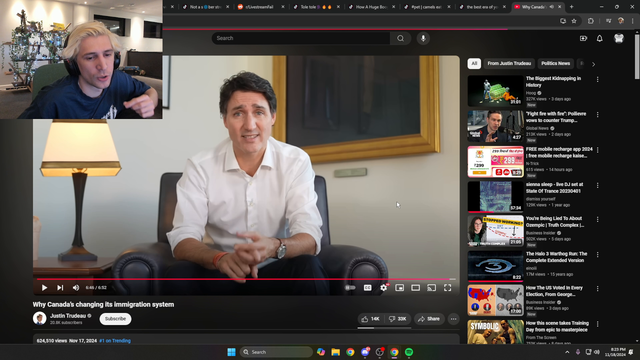The image size is (640, 360).
Task: Open options for US Voted video
Action: click(598, 289)
